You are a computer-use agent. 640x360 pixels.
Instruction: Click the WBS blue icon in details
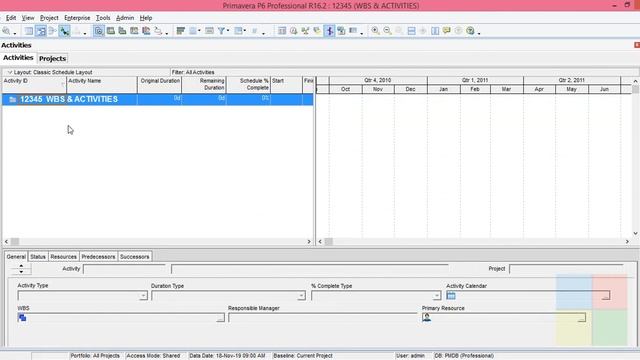[x=22, y=318]
